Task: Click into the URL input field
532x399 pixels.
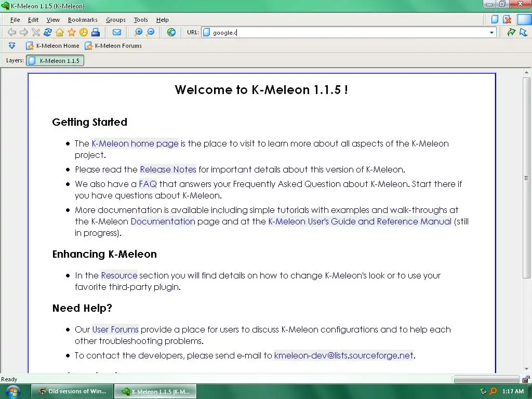Action: (x=350, y=33)
